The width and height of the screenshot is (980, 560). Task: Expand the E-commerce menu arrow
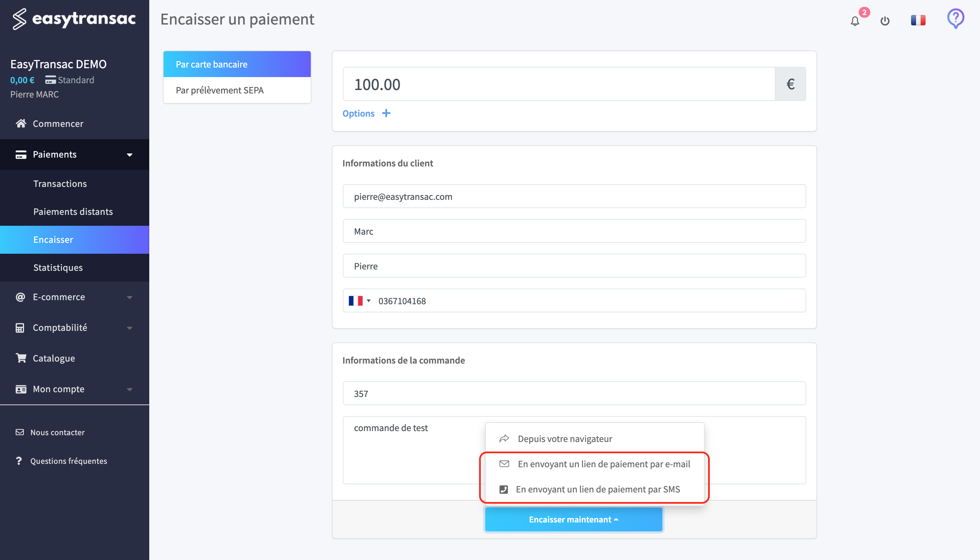click(129, 297)
